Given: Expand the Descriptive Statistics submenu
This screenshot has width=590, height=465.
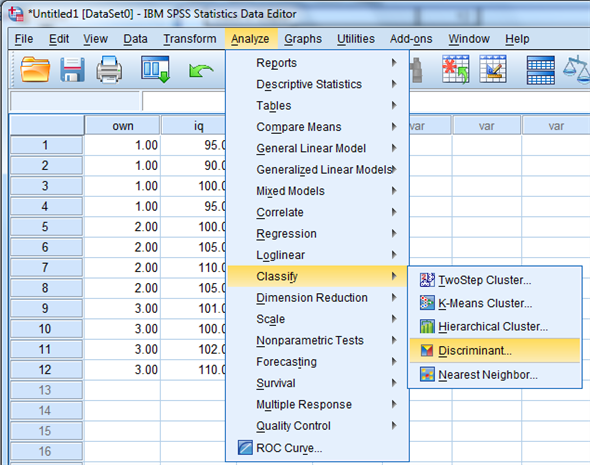Looking at the screenshot, I should (x=318, y=84).
